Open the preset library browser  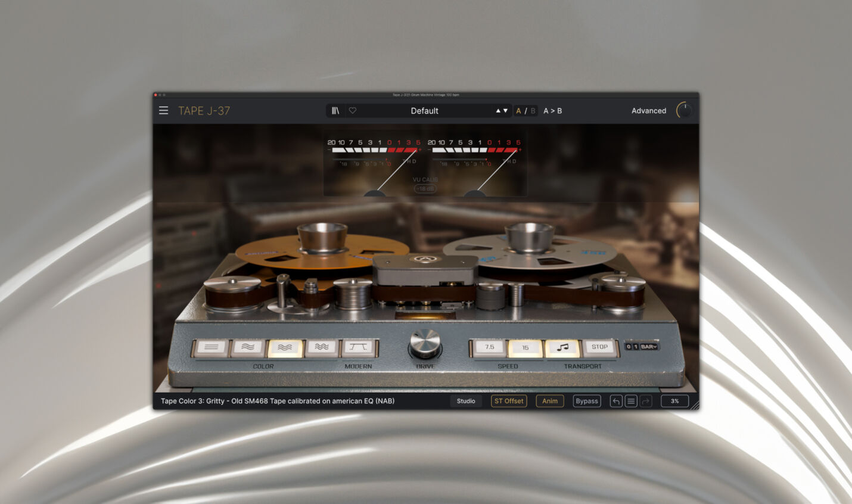(335, 111)
